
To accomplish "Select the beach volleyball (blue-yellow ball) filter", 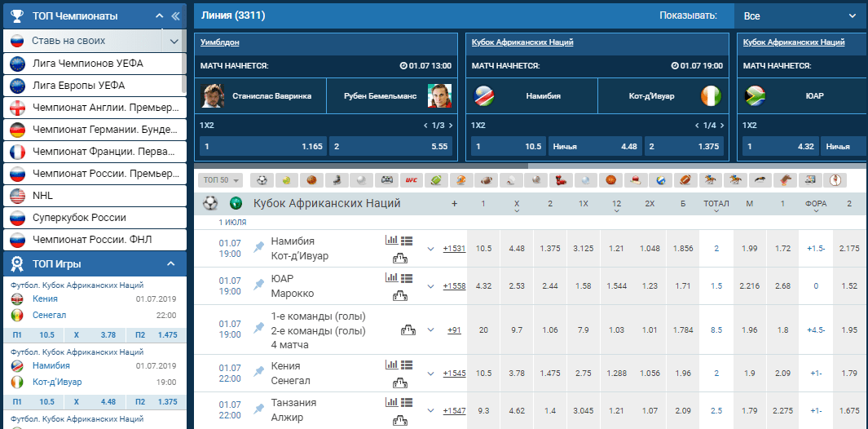I will (660, 180).
